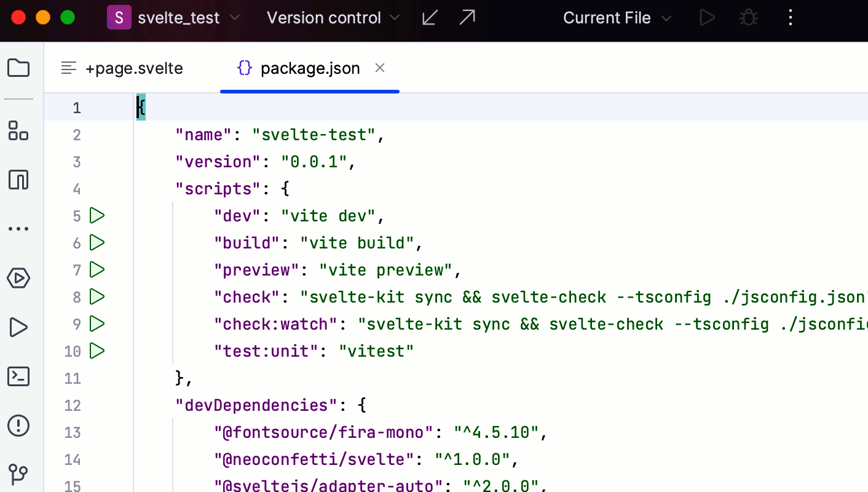Run the "test:unit" script from gutter
This screenshot has width=868, height=492.
(97, 351)
